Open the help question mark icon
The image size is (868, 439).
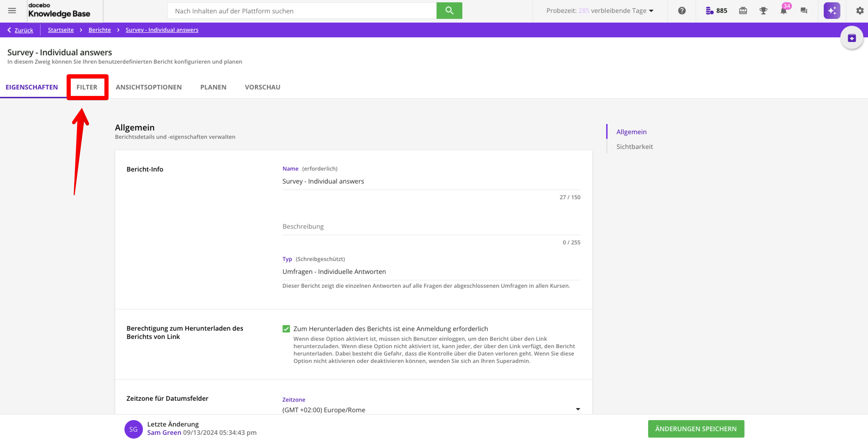pos(682,11)
